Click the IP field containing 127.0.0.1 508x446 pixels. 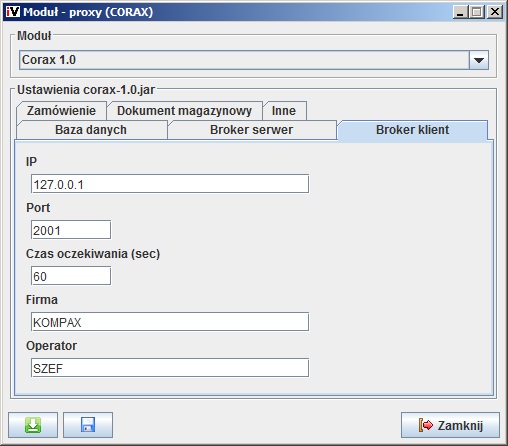point(170,184)
